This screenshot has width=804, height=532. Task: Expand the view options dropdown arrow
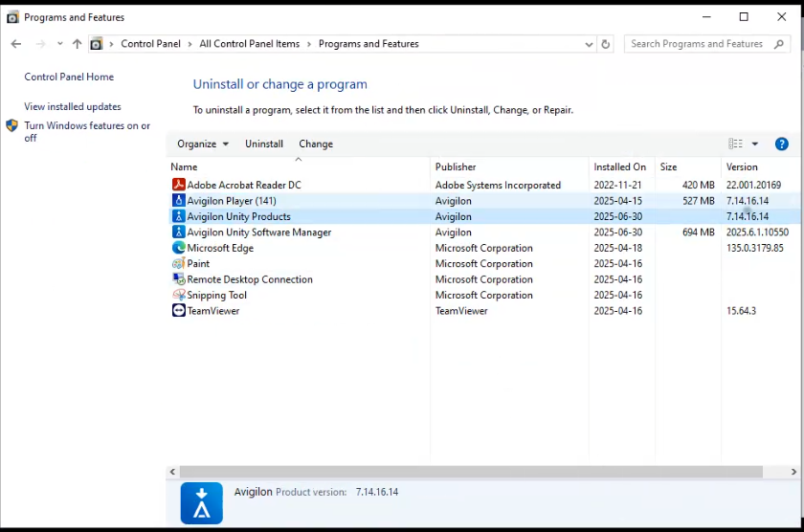pos(754,144)
